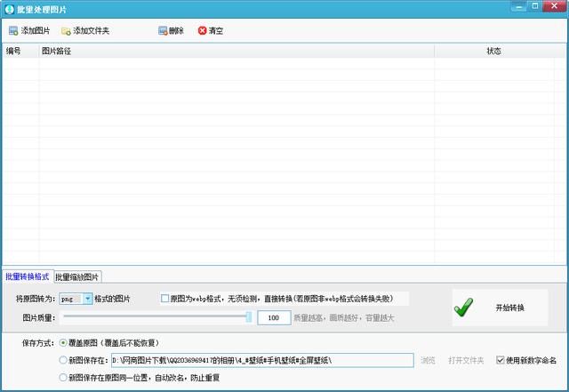The image size is (569, 392).
Task: Click the 删除 (delete) toolbar icon
Action: coord(163,31)
